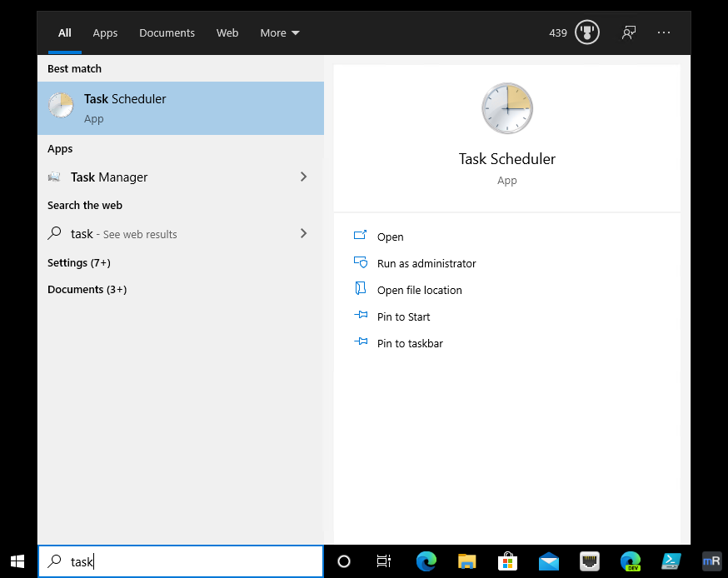Switch to the Web search tab
This screenshot has height=578, width=728.
click(x=227, y=33)
